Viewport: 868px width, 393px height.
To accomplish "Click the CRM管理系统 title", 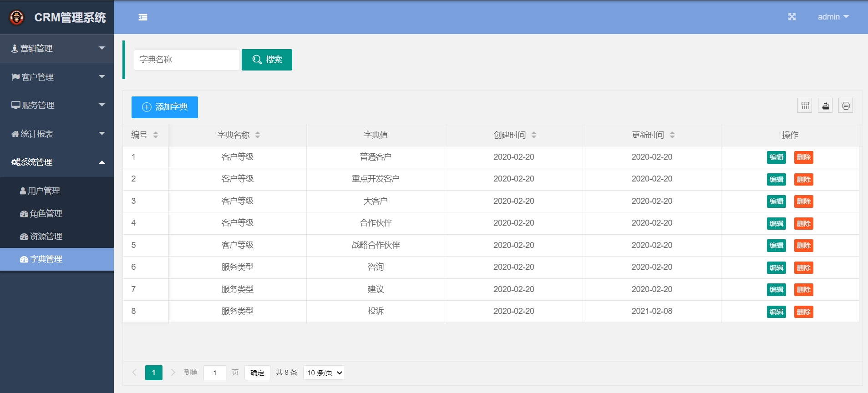I will [70, 17].
